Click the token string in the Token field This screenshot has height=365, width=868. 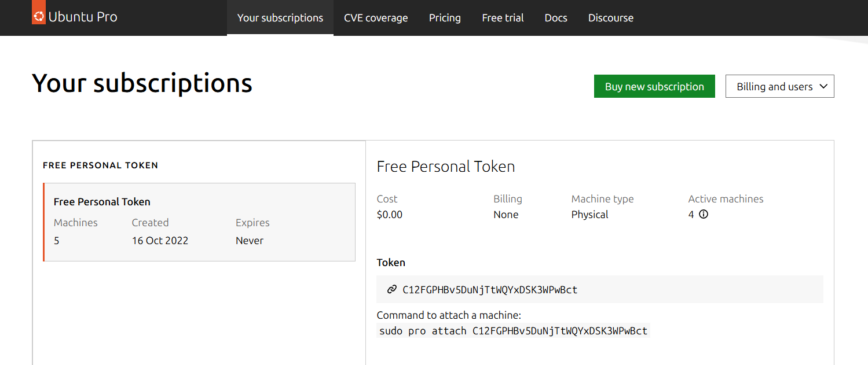[x=490, y=290]
